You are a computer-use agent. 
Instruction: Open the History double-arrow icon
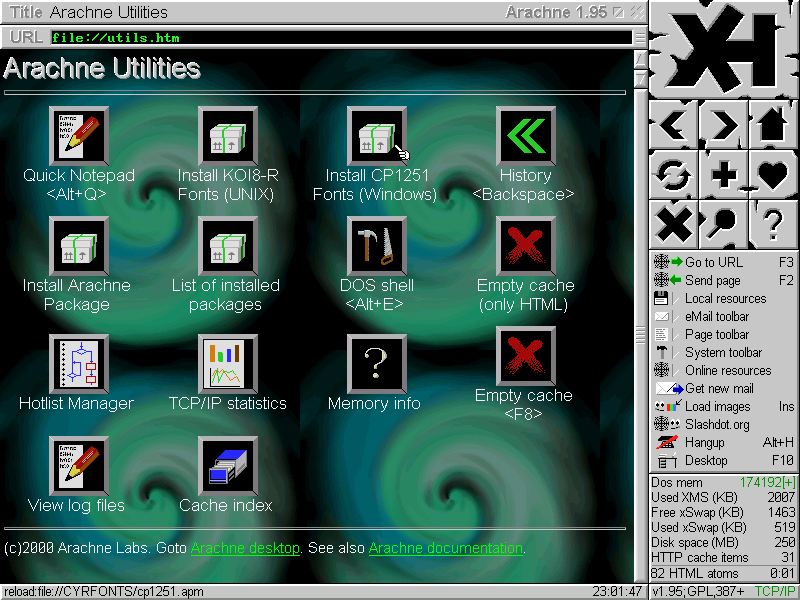click(x=526, y=136)
